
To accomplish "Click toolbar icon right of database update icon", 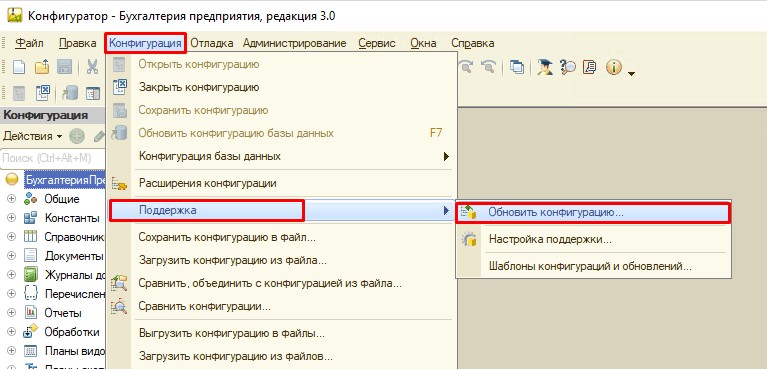I will click(x=92, y=92).
